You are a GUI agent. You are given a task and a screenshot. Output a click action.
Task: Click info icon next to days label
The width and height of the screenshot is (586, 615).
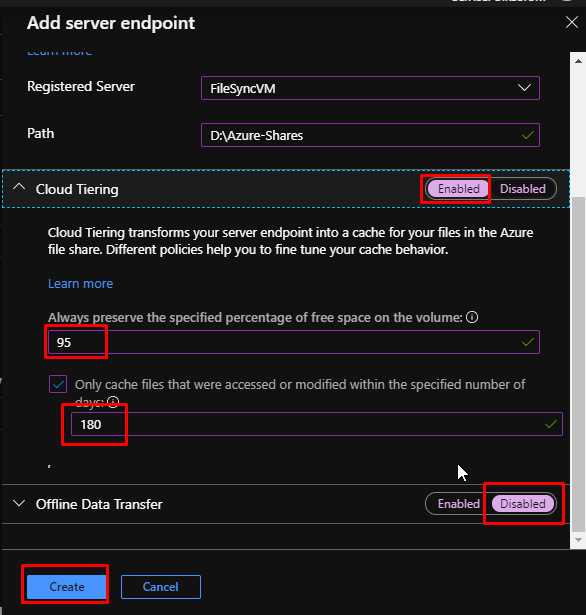pos(113,402)
